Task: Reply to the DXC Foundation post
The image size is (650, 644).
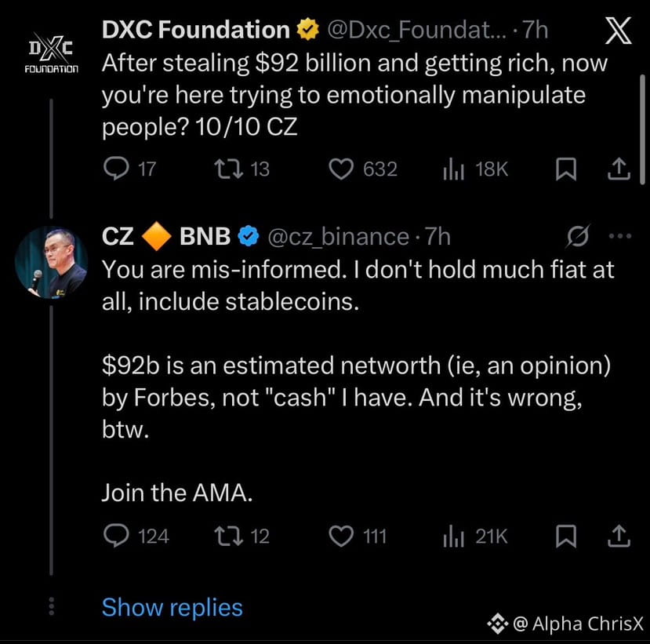Action: [x=116, y=169]
